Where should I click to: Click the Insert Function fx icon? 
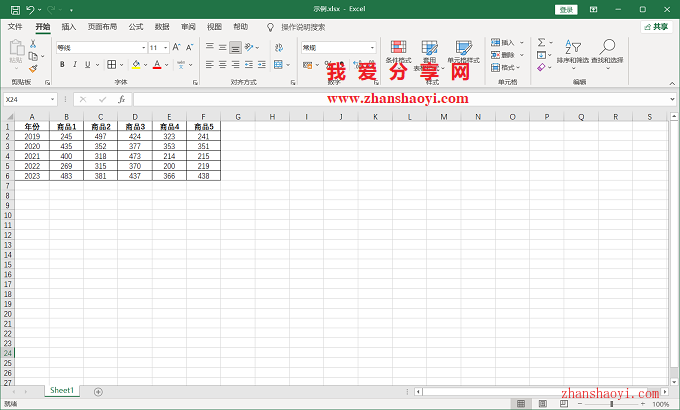[x=122, y=99]
